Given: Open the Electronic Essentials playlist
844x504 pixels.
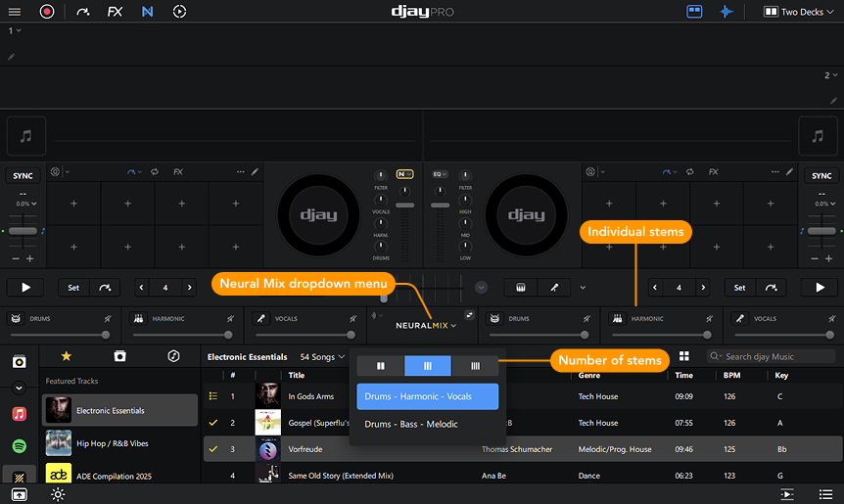Looking at the screenshot, I should click(120, 410).
